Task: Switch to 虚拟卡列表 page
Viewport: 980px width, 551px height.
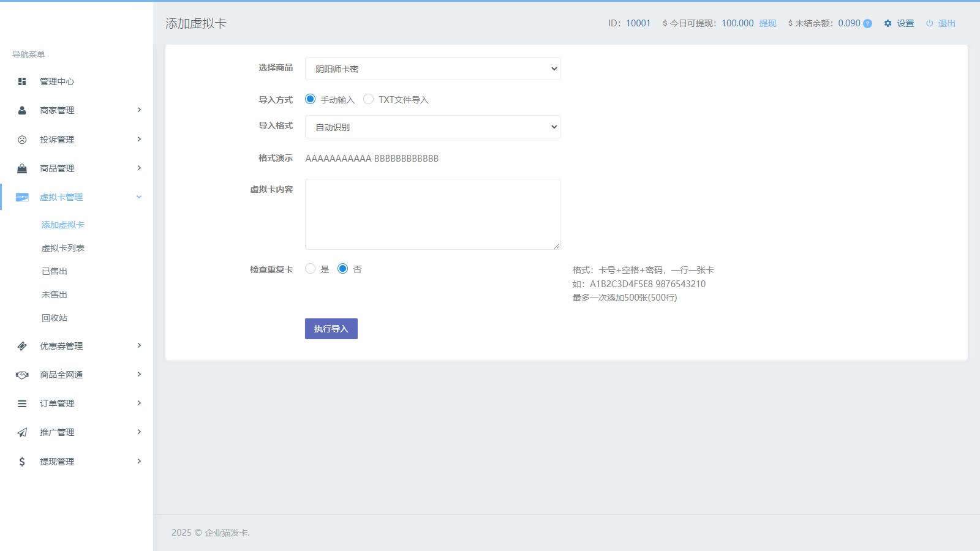Action: (x=61, y=247)
